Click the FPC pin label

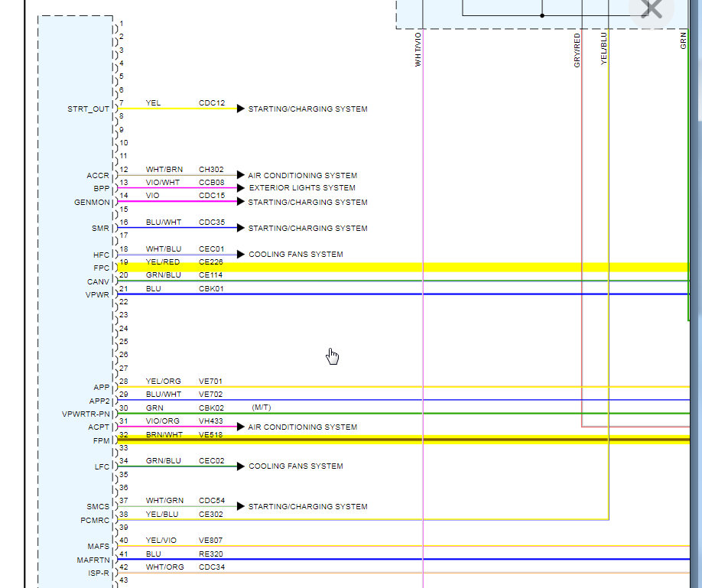[101, 268]
